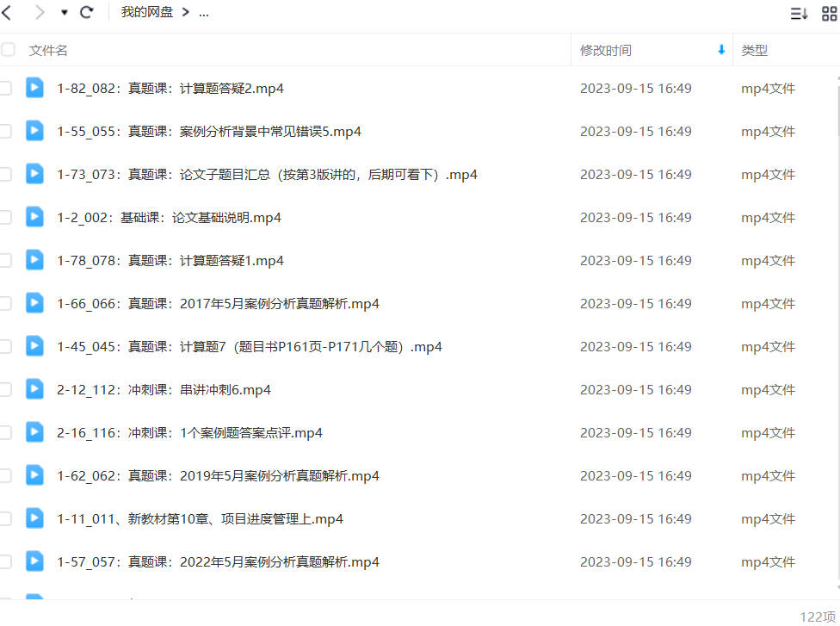This screenshot has width=840, height=626.
Task: Sort by 文件名 column header
Action: 48,51
